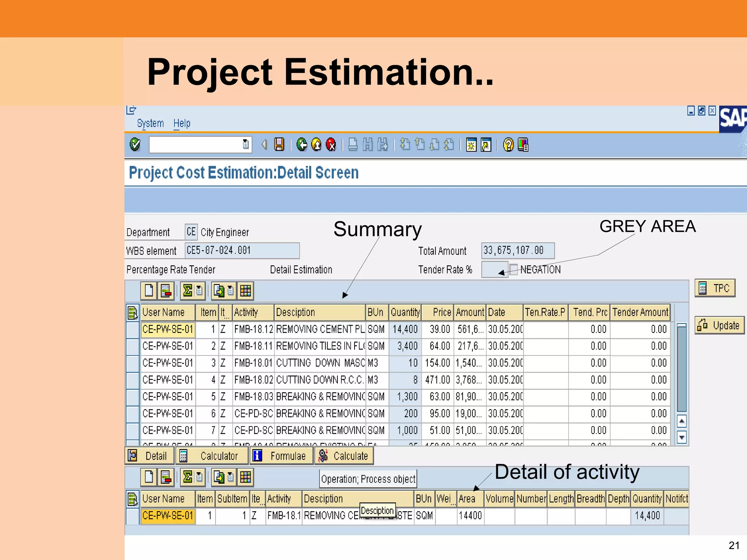Click the summary table vertical scrollbar thumb

pos(682,368)
